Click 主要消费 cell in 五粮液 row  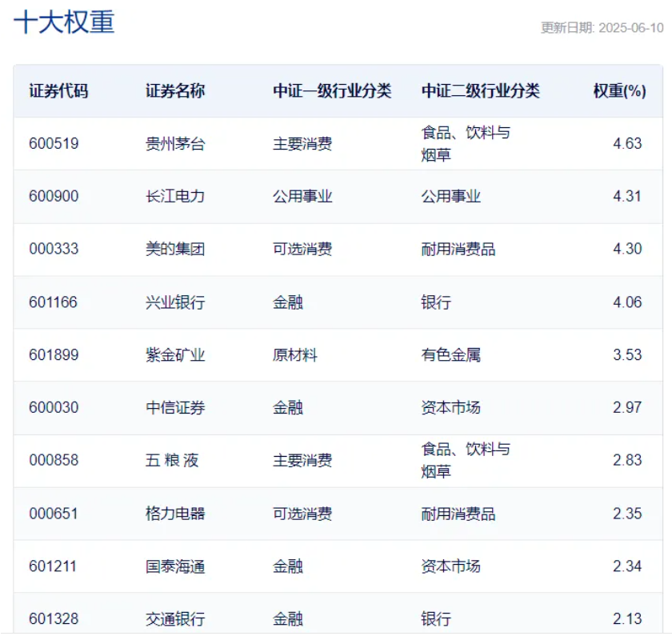(x=302, y=460)
